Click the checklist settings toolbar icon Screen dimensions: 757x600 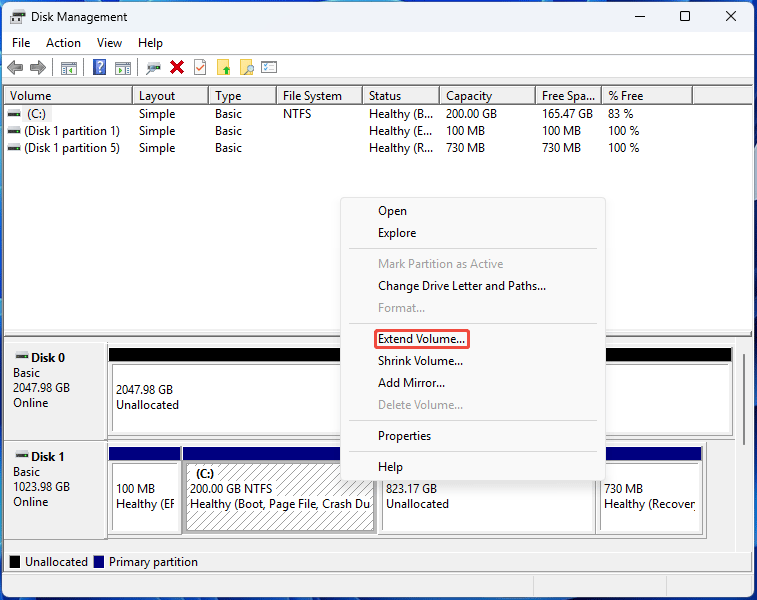(x=269, y=67)
